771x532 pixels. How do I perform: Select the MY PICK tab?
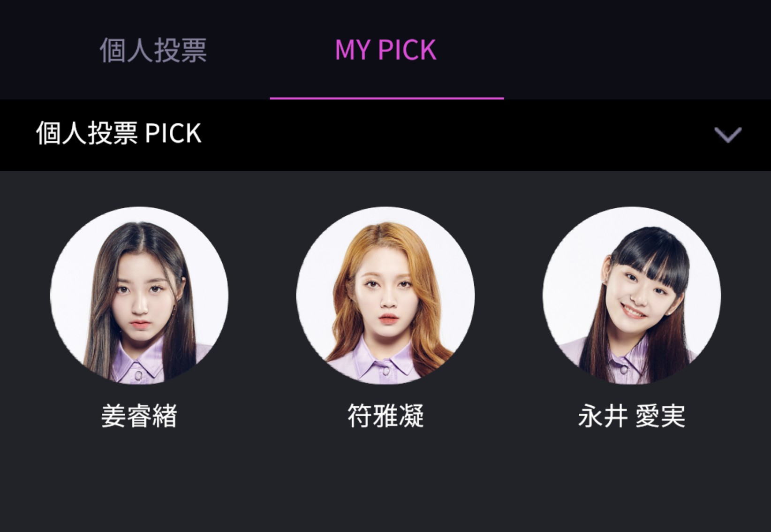[386, 50]
